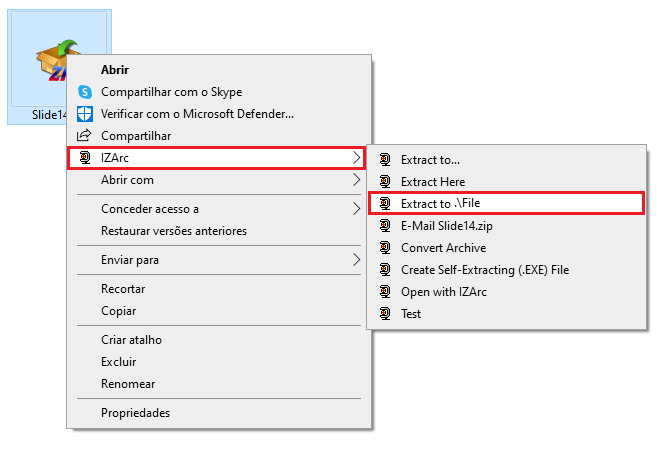Expand the Enviar para submenu arrow

tap(356, 260)
